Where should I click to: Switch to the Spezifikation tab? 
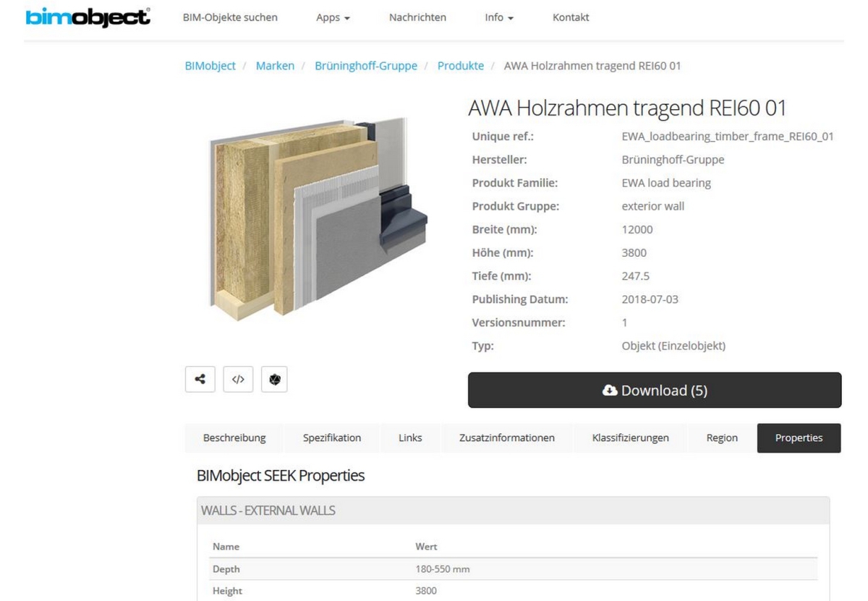[x=332, y=438]
